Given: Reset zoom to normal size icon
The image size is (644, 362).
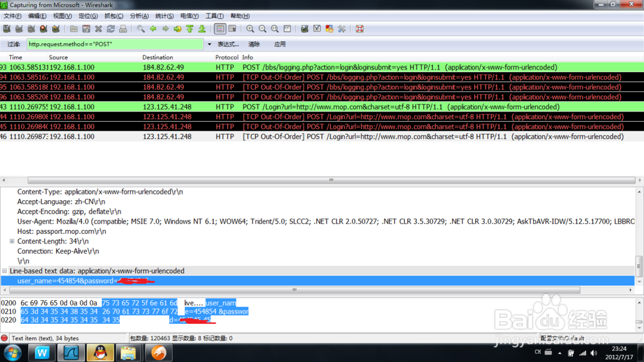Looking at the screenshot, I should [x=274, y=29].
